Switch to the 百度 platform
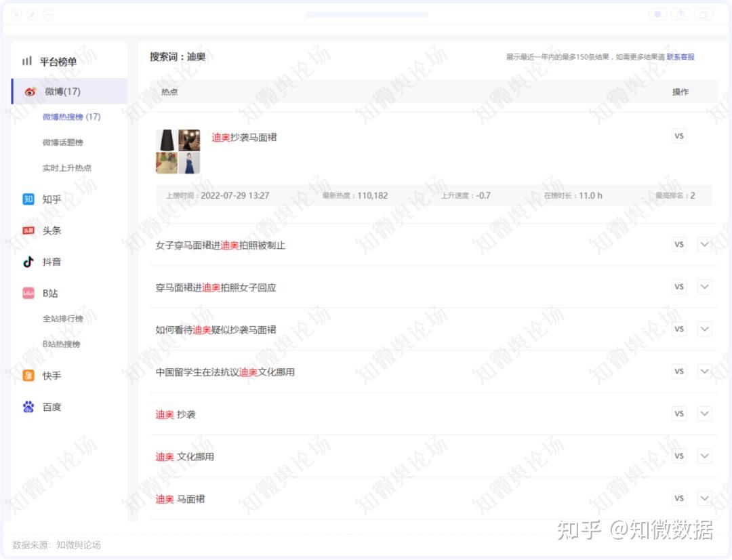The height and width of the screenshot is (560, 732). 52,407
